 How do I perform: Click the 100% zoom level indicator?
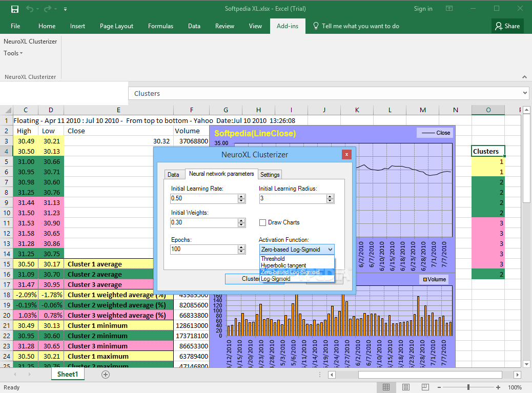(x=515, y=387)
